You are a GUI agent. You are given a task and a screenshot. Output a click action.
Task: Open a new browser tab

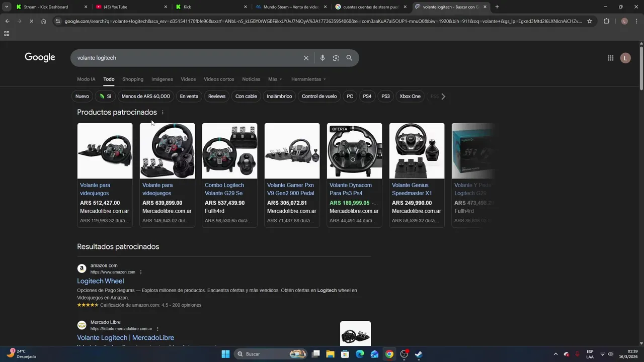click(x=497, y=7)
